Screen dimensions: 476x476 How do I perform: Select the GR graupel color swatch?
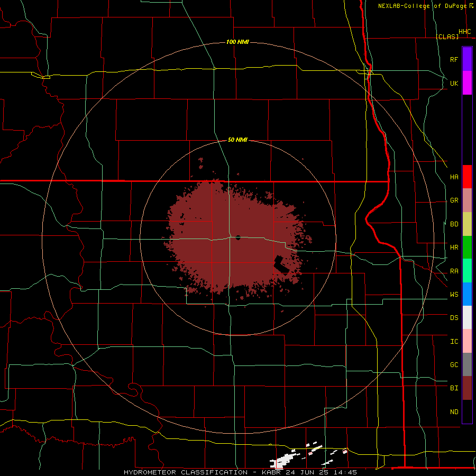click(x=467, y=200)
